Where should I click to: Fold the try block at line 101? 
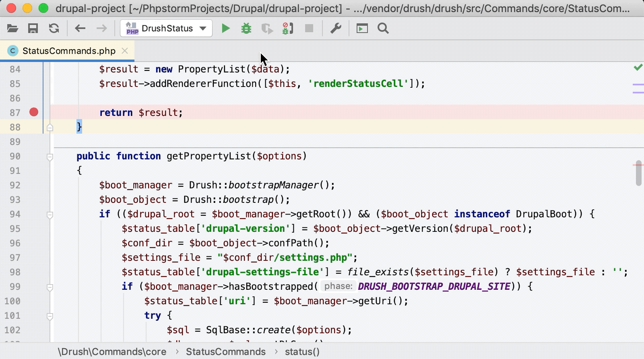point(50,316)
